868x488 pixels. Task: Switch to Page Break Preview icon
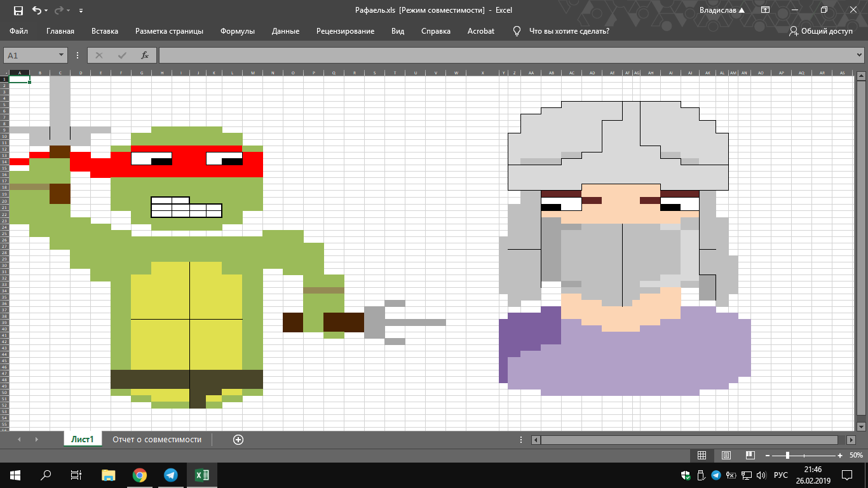pos(750,456)
